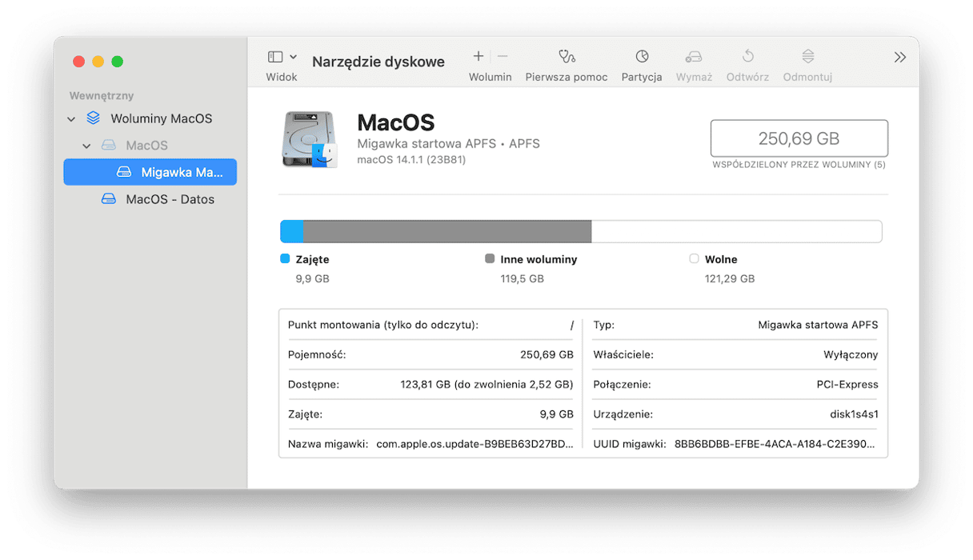
Task: Open the Partycja pie chart icon
Action: [x=642, y=56]
